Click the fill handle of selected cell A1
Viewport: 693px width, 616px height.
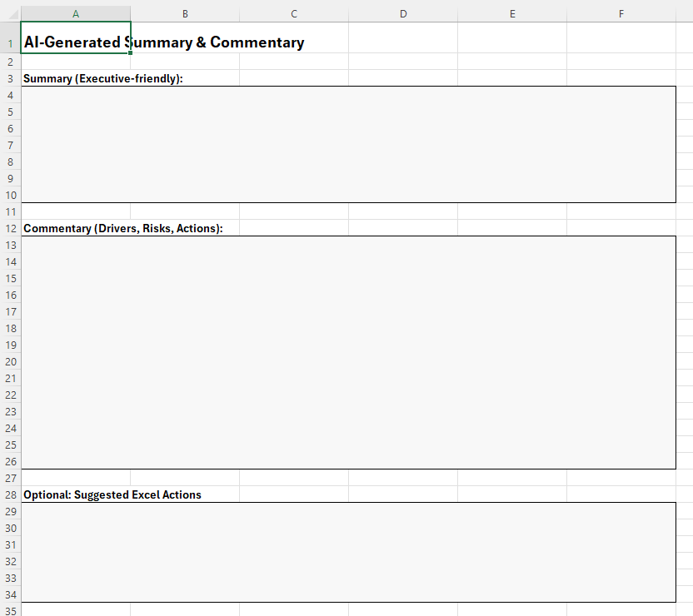[131, 53]
